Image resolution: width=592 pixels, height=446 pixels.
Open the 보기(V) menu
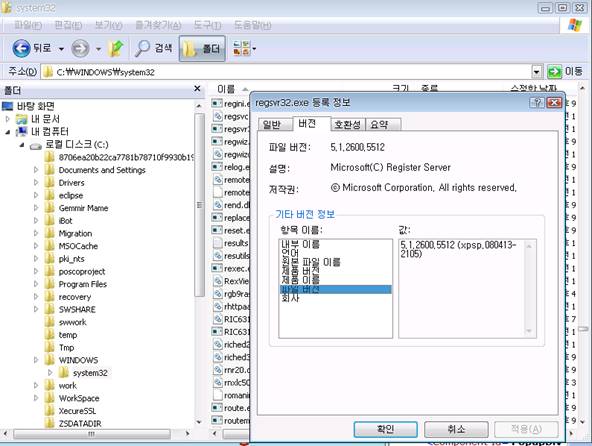108,25
